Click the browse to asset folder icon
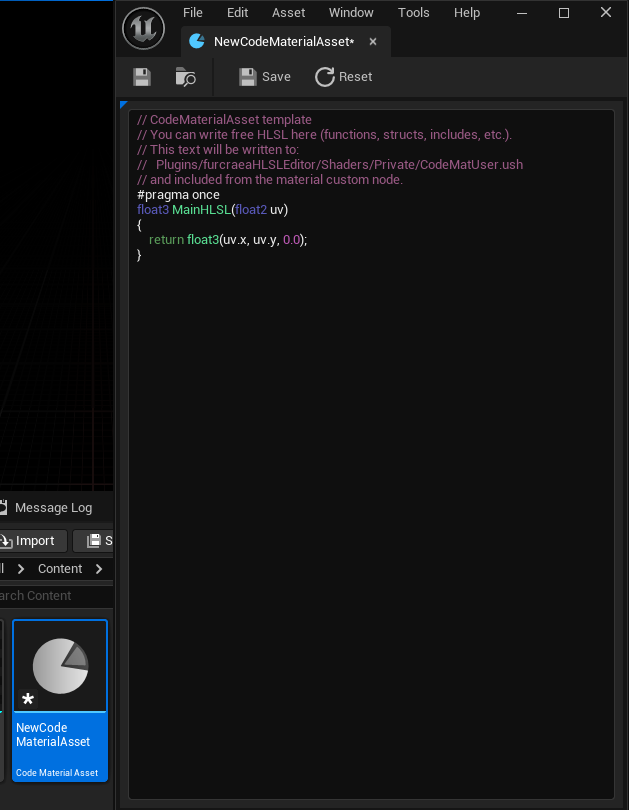Viewport: 629px width, 810px height. (185, 77)
